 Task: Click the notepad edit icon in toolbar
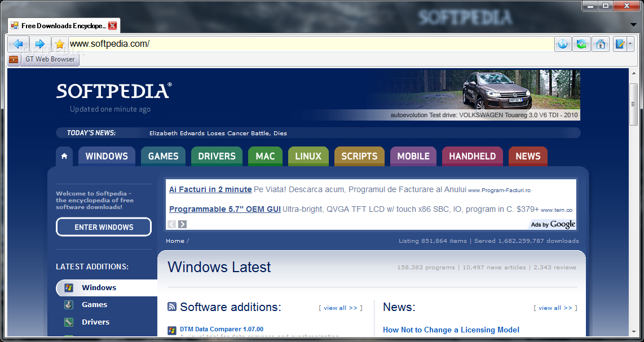pos(619,44)
